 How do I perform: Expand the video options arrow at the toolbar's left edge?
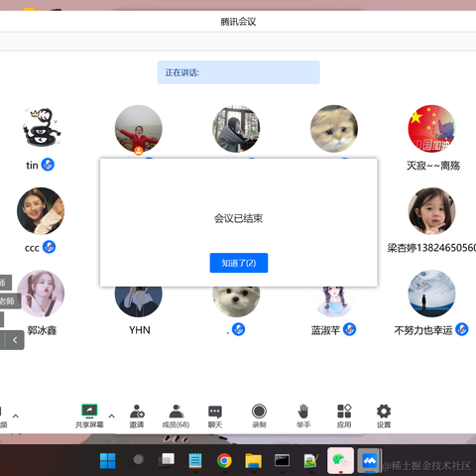pos(16,416)
